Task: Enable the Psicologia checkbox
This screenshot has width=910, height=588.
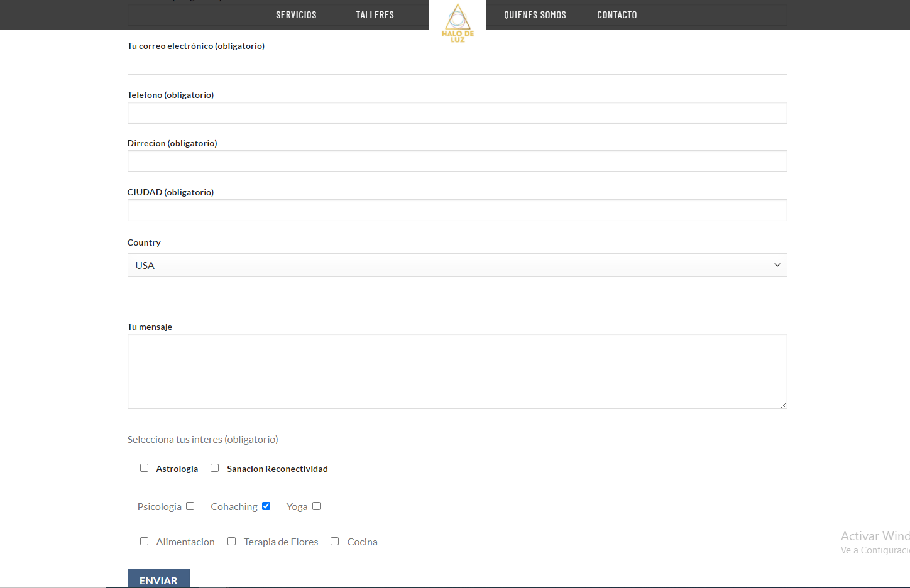Action: (x=190, y=506)
